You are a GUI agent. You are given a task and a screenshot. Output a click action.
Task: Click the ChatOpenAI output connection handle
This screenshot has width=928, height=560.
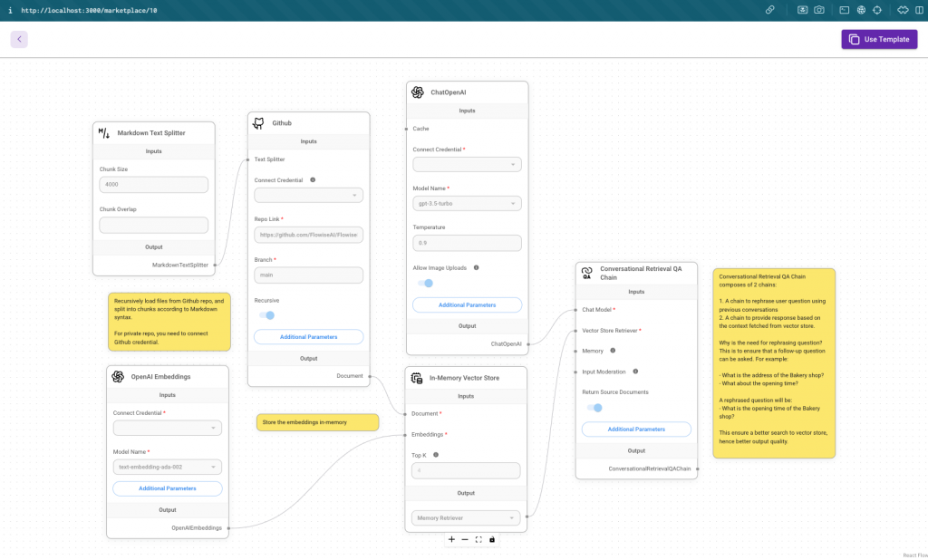528,344
